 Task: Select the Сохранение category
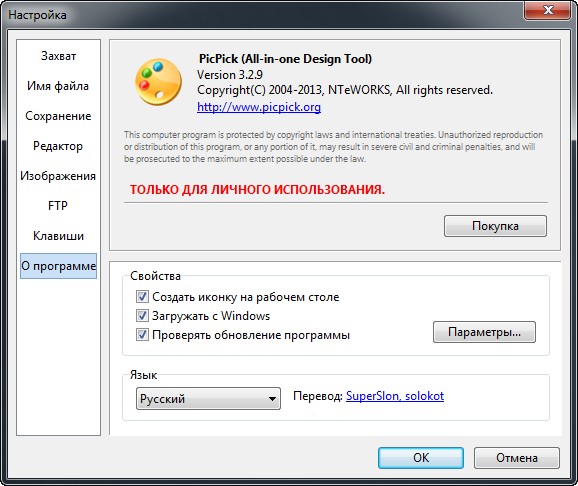click(58, 116)
